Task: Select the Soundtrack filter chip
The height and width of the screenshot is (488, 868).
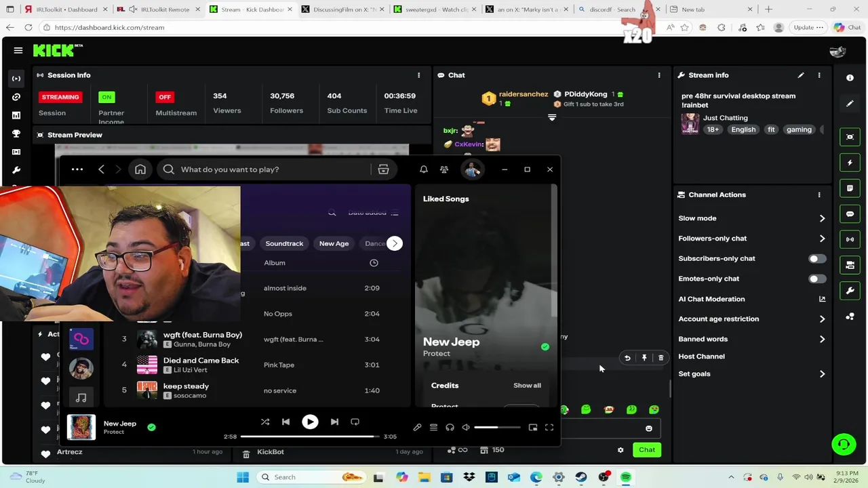Action: [284, 243]
